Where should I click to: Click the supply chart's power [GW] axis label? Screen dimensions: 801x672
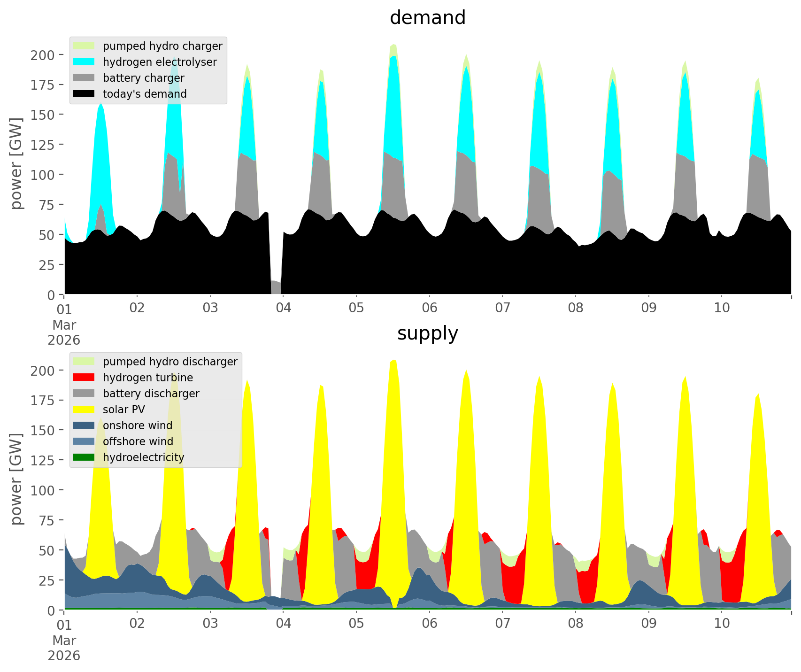16,479
